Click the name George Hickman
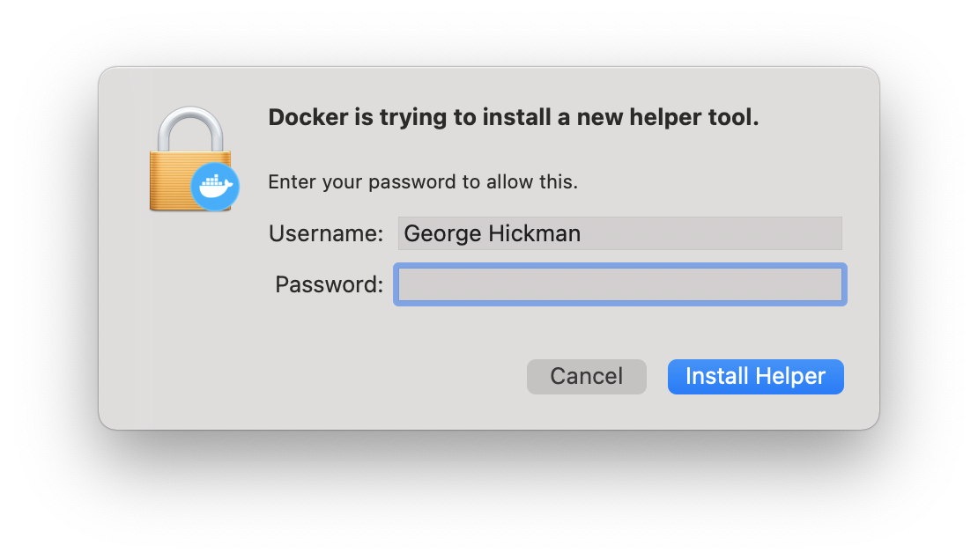Viewport: 978px width, 560px height. [491, 232]
